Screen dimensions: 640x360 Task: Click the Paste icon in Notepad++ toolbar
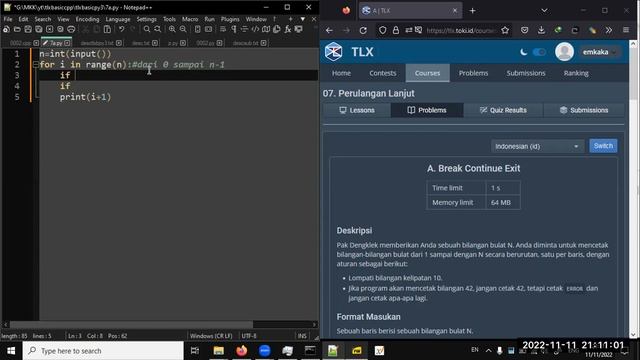point(107,29)
